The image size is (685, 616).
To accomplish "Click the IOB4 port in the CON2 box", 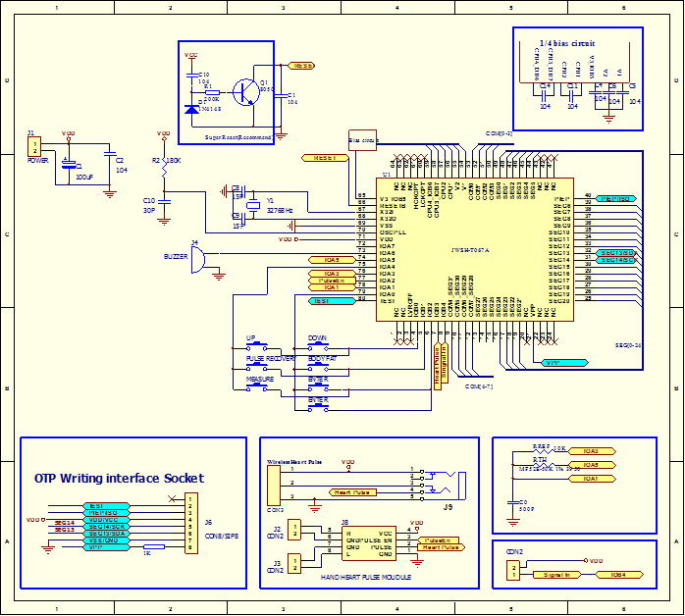I will (619, 575).
